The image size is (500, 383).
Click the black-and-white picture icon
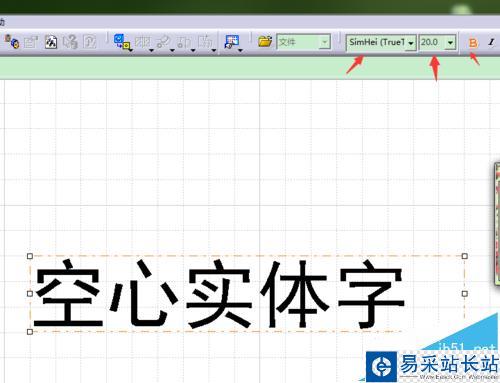coord(51,42)
